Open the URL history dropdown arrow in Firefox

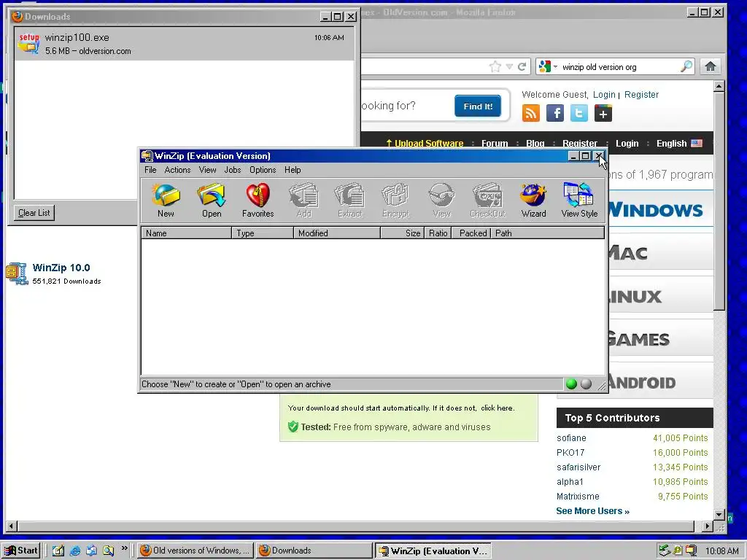[509, 66]
